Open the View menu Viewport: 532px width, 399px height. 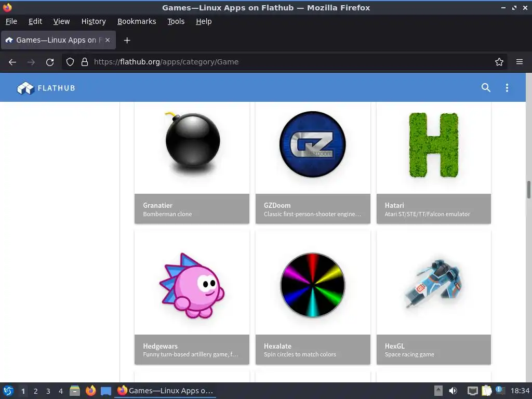61,21
